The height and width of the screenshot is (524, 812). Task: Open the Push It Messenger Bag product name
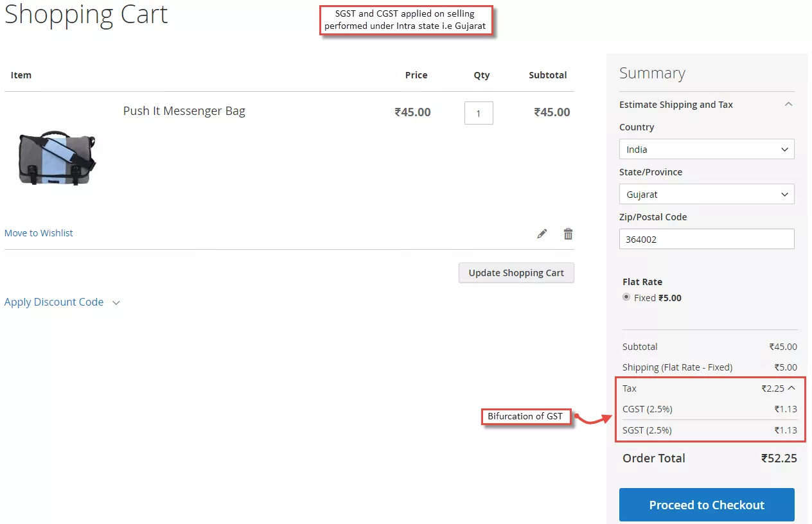point(184,111)
